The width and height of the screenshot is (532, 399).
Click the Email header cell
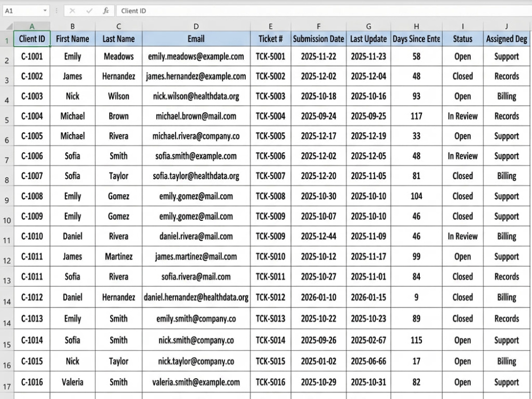pos(196,39)
